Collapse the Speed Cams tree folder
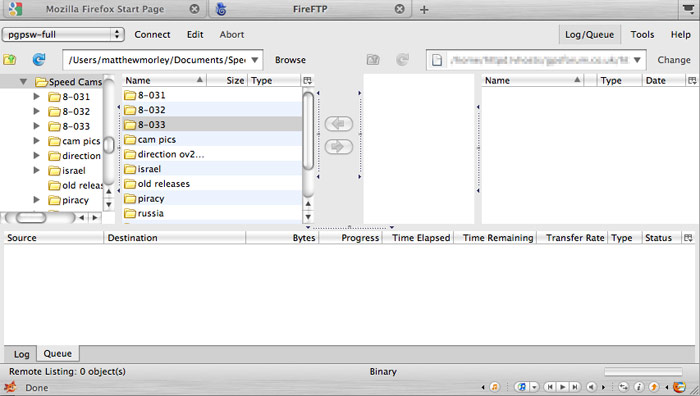 23,82
